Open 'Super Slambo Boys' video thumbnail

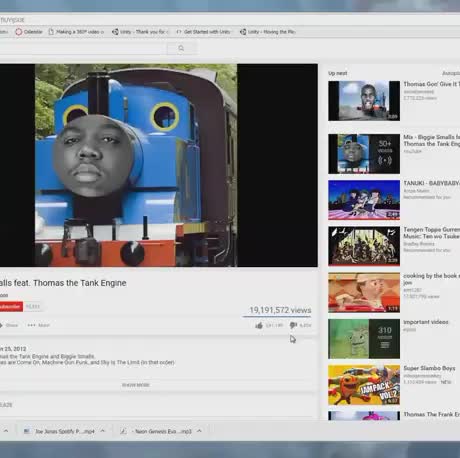[364, 385]
